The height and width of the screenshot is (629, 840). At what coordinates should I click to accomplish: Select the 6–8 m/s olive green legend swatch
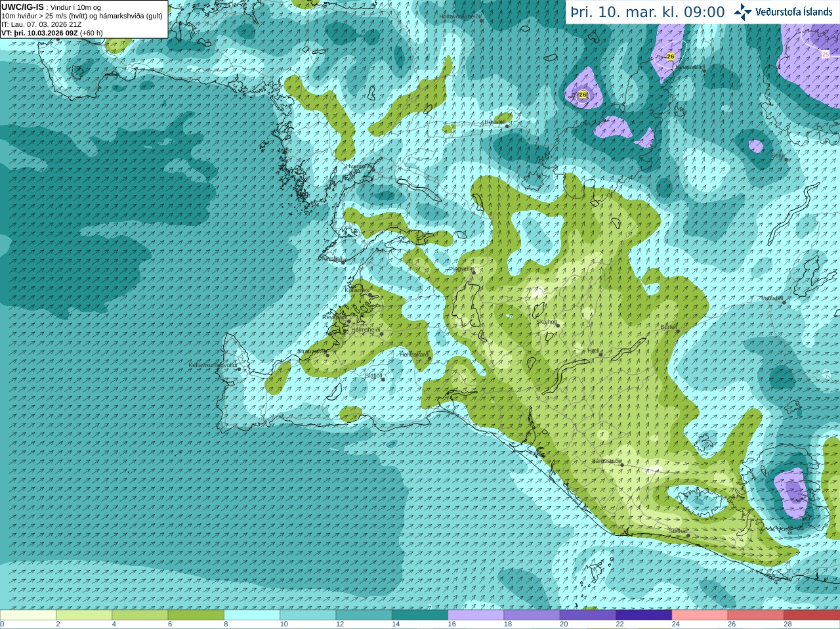(196, 615)
